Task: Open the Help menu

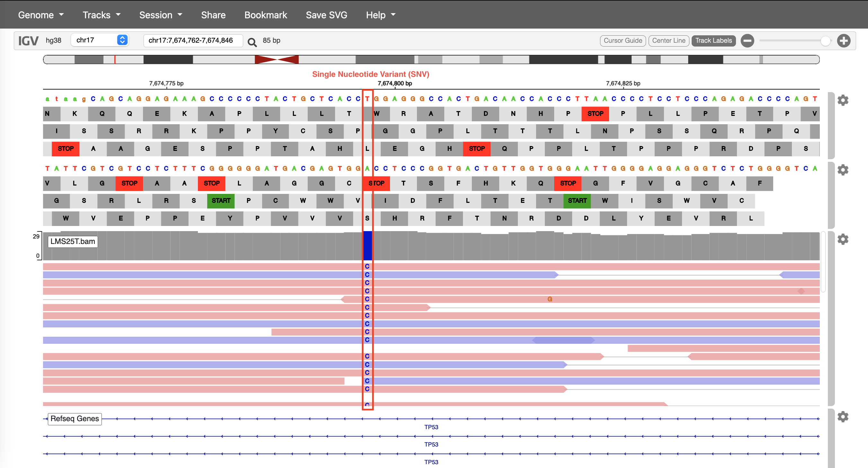Action: point(380,15)
